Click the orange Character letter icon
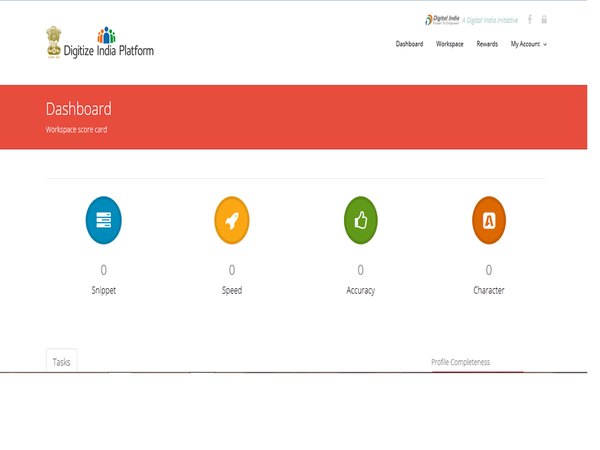 [489, 221]
